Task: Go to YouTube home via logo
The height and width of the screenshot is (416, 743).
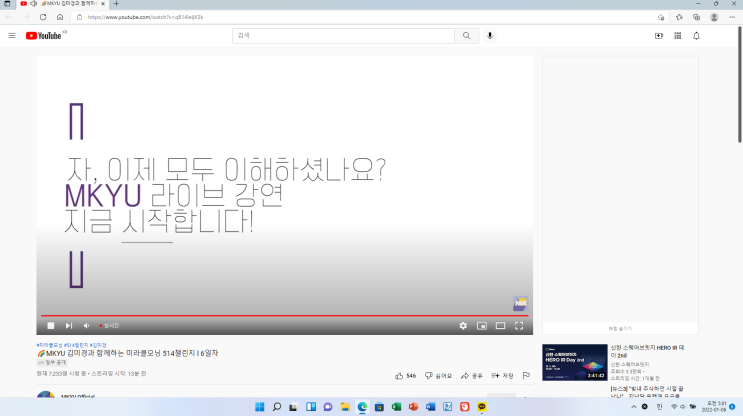Action: [x=44, y=36]
